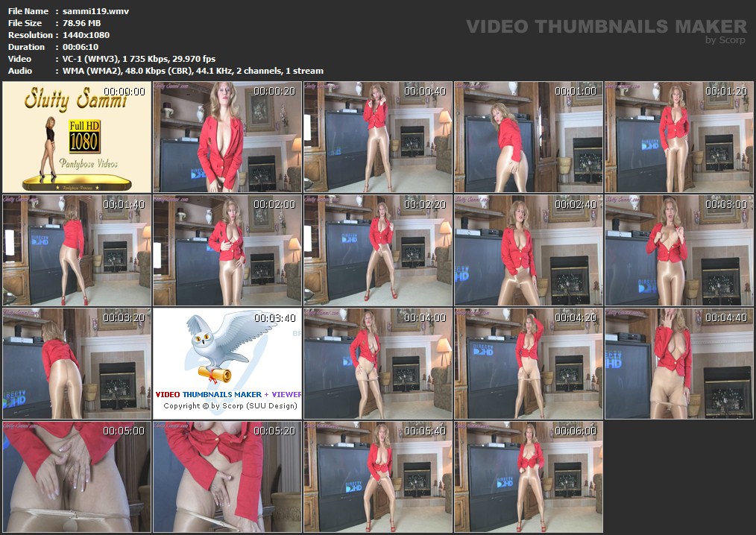Select the thumbnail timestamped 00:01:20
Viewport: 756px width, 535px height.
click(679, 137)
